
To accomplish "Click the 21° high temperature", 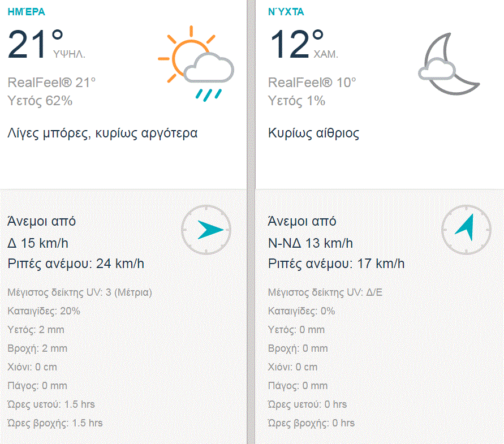I will tap(35, 44).
